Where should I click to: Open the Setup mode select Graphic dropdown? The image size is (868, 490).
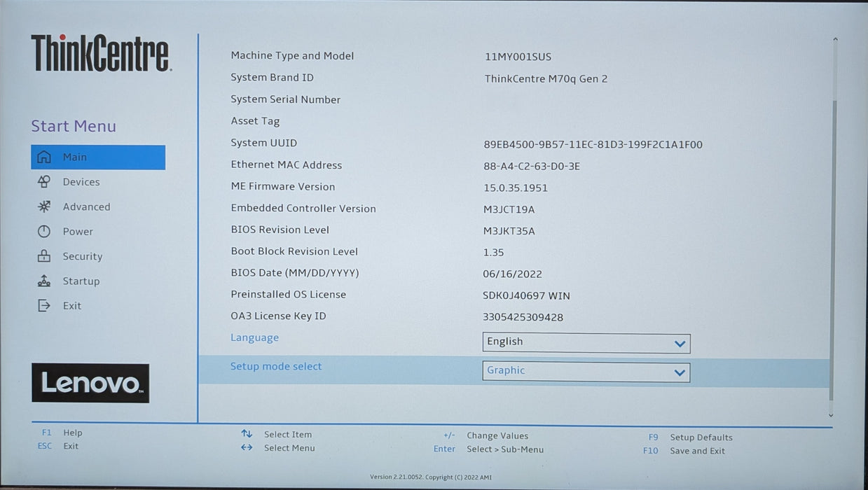[x=586, y=372]
